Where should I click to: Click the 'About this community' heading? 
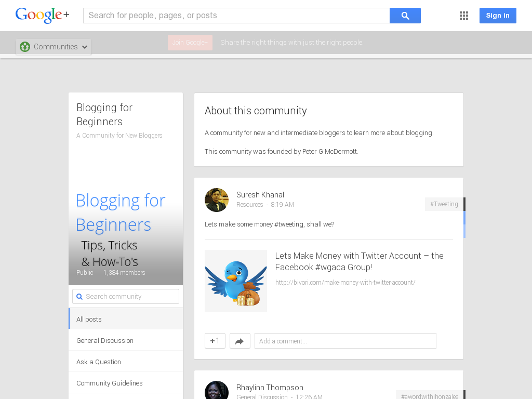(256, 111)
